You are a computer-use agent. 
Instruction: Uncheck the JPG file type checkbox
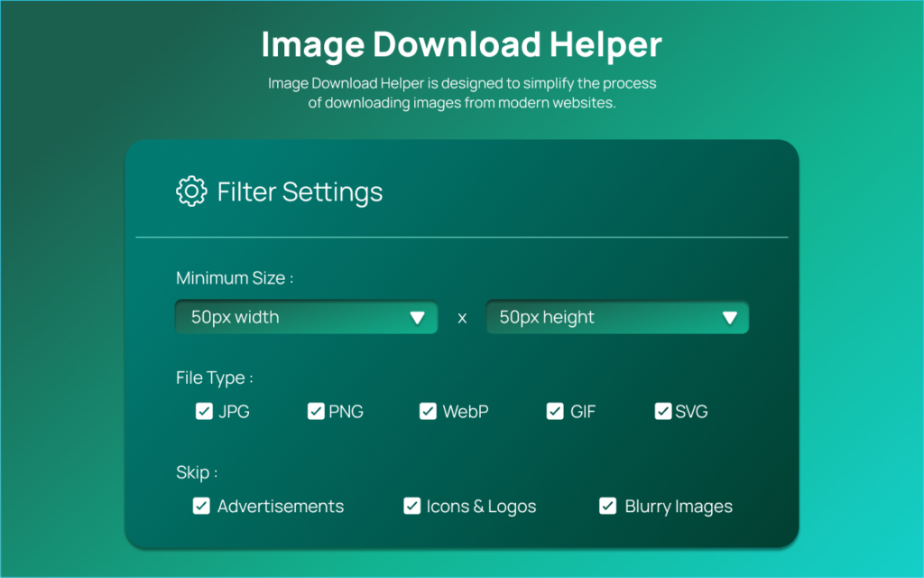point(204,412)
